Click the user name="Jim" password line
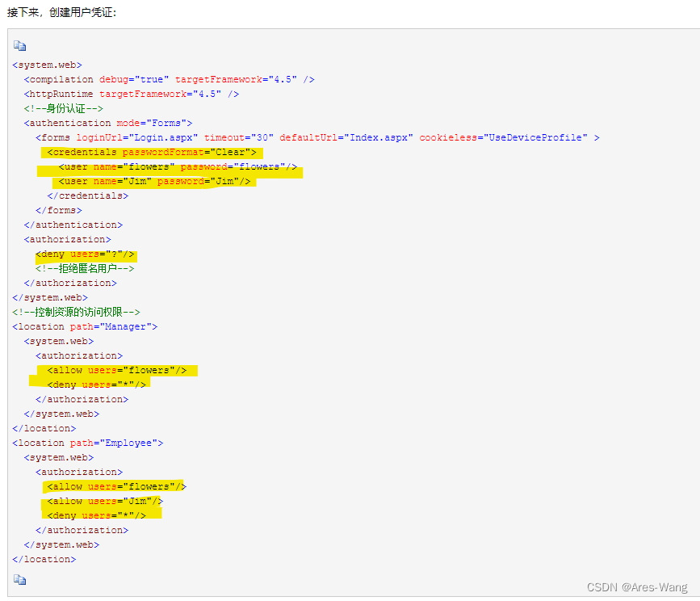The width and height of the screenshot is (700, 601). (154, 181)
